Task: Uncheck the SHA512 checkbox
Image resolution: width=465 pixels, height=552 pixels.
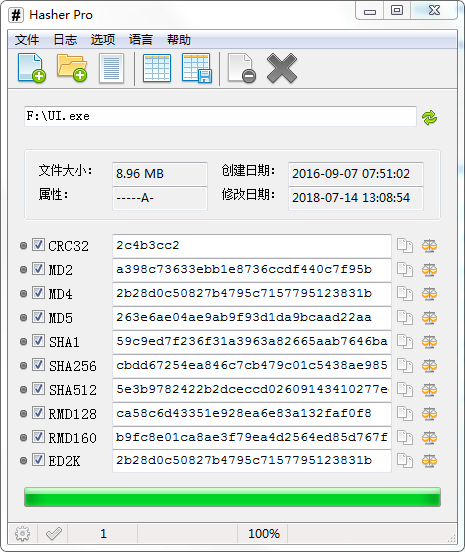Action: [x=38, y=388]
